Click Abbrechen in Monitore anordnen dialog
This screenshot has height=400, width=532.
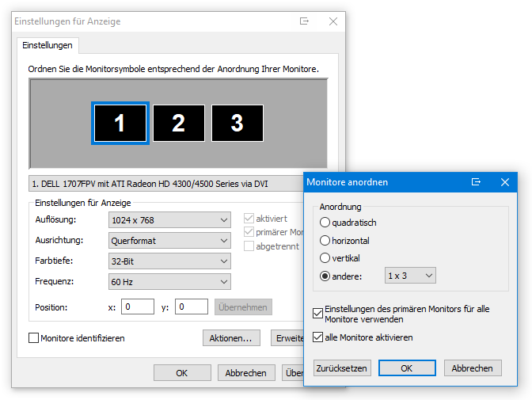[x=473, y=368]
